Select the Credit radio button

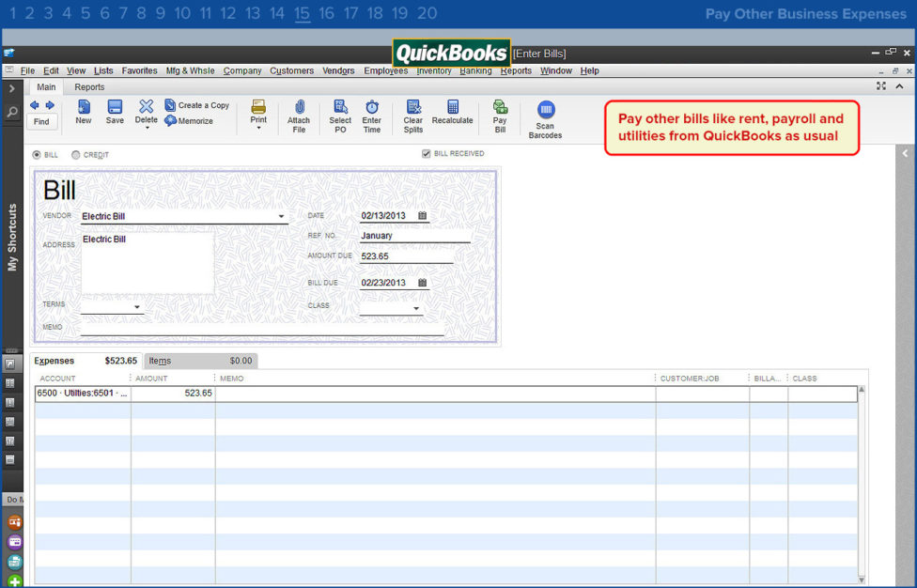[x=75, y=155]
